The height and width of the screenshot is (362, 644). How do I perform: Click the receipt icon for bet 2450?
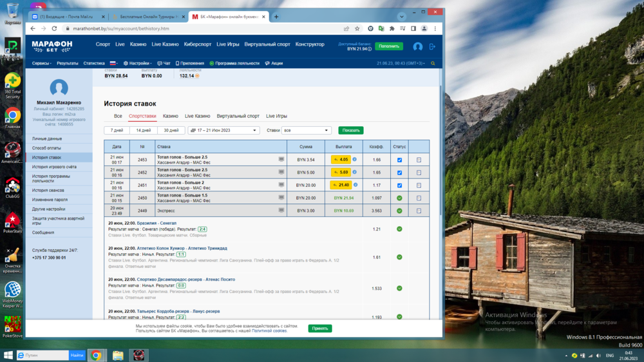(x=419, y=198)
